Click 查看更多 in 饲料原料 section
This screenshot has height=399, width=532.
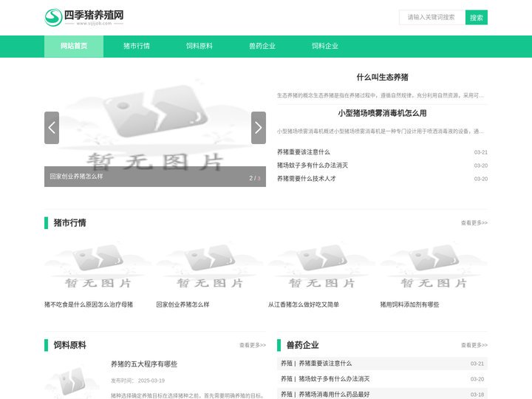click(x=253, y=345)
